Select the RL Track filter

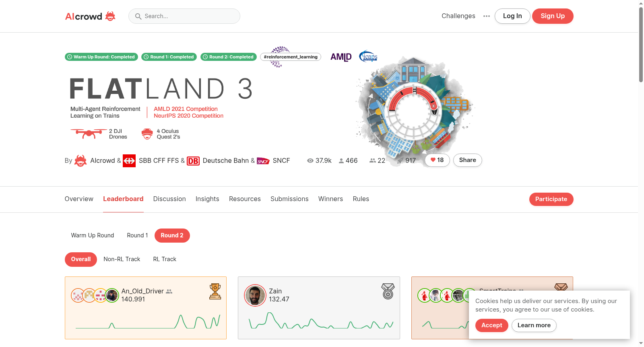165,259
